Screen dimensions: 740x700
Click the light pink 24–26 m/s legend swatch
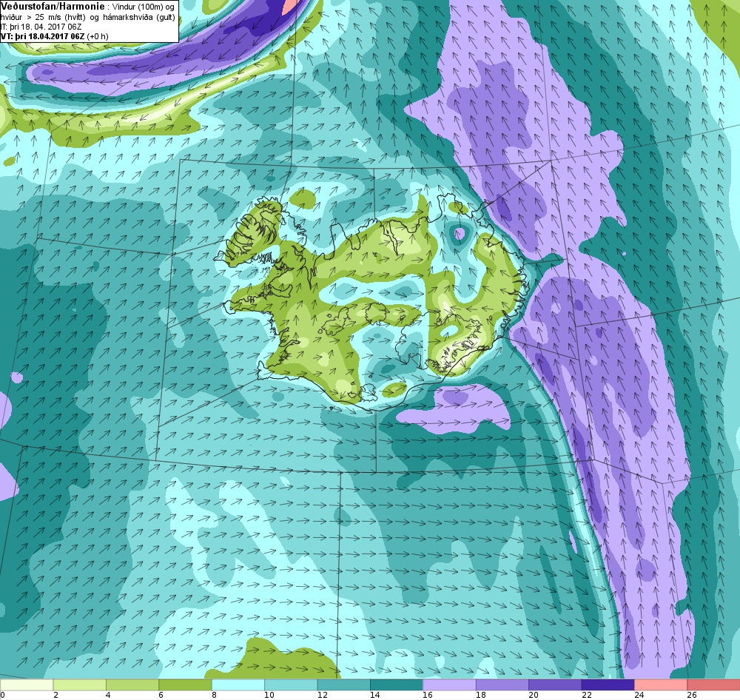click(661, 685)
